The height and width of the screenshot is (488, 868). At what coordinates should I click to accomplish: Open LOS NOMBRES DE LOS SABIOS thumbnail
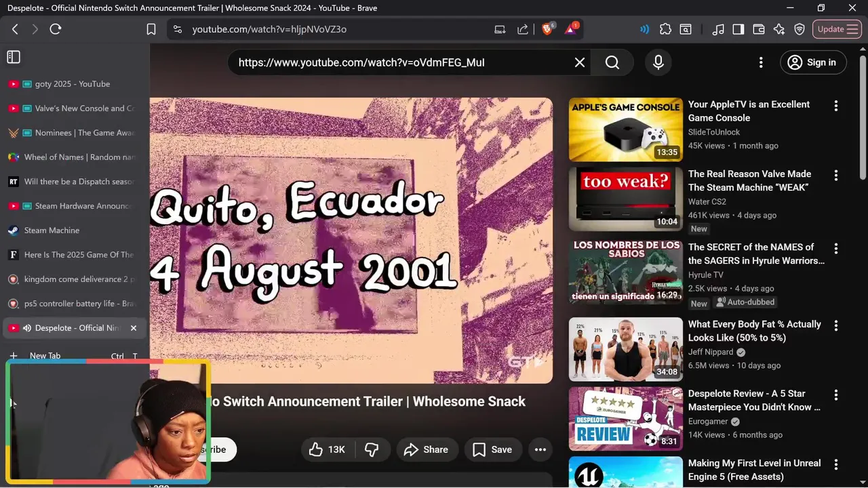[625, 272]
